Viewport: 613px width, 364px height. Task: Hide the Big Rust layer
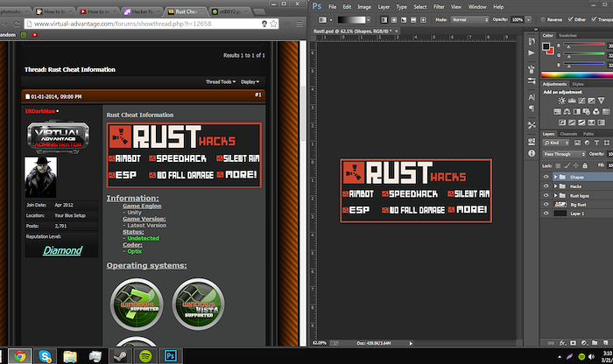point(546,204)
